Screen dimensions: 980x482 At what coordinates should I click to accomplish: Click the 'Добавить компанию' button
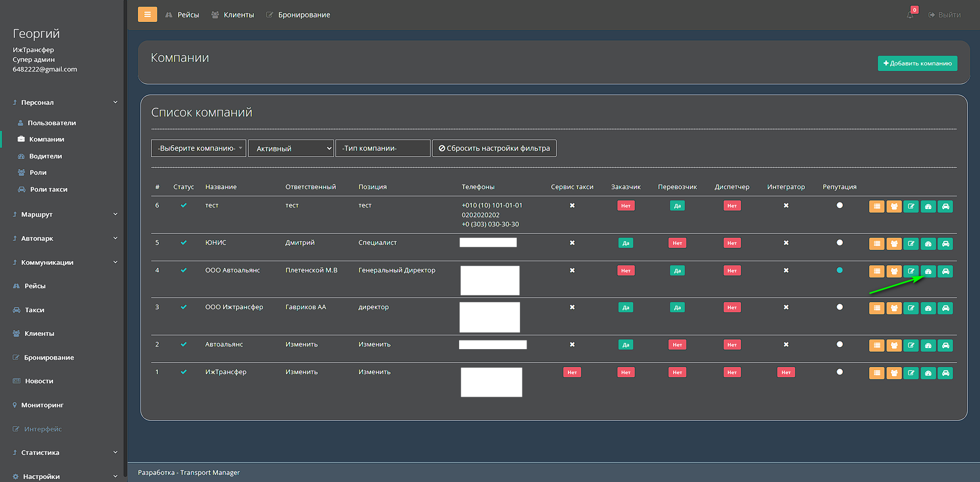tap(917, 63)
